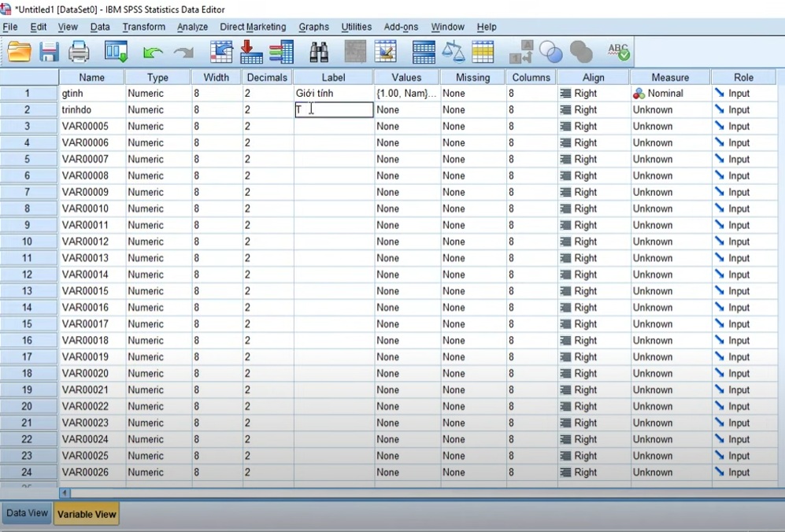Change the Measure setting for row 2
This screenshot has height=532, width=785.
coord(670,109)
